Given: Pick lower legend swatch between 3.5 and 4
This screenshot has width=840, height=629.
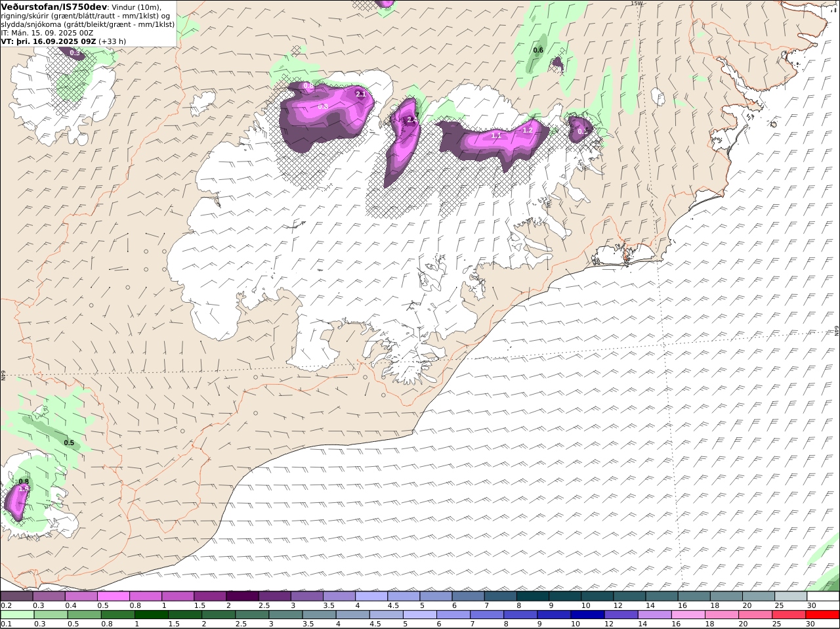Looking at the screenshot, I should click(x=318, y=615).
